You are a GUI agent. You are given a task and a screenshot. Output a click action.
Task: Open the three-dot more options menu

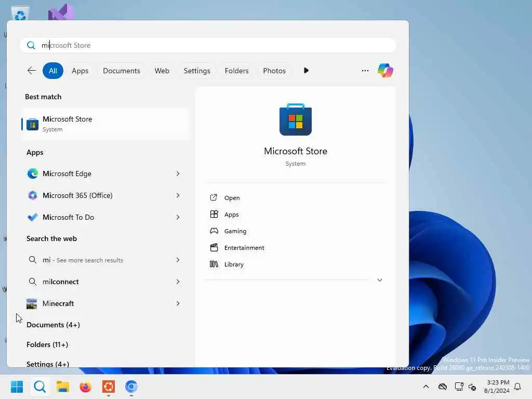pyautogui.click(x=365, y=71)
